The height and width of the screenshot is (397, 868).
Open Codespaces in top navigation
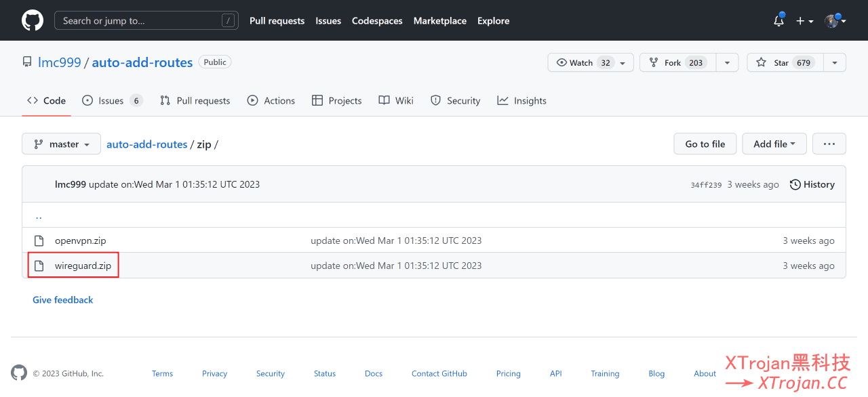pos(377,21)
